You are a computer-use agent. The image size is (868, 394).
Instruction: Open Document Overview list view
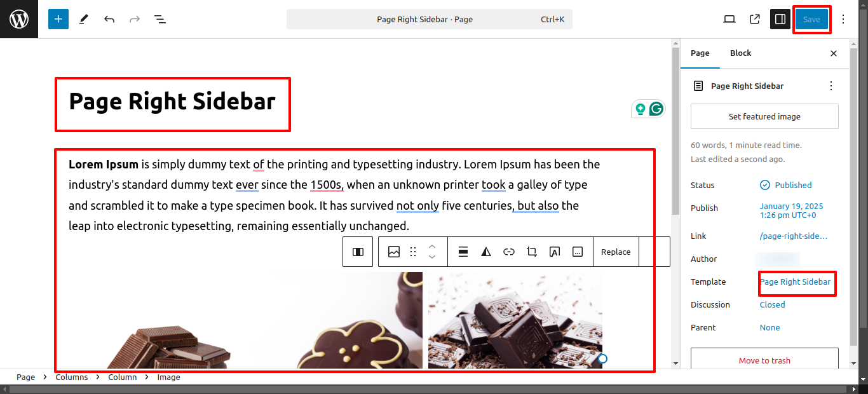[x=160, y=19]
